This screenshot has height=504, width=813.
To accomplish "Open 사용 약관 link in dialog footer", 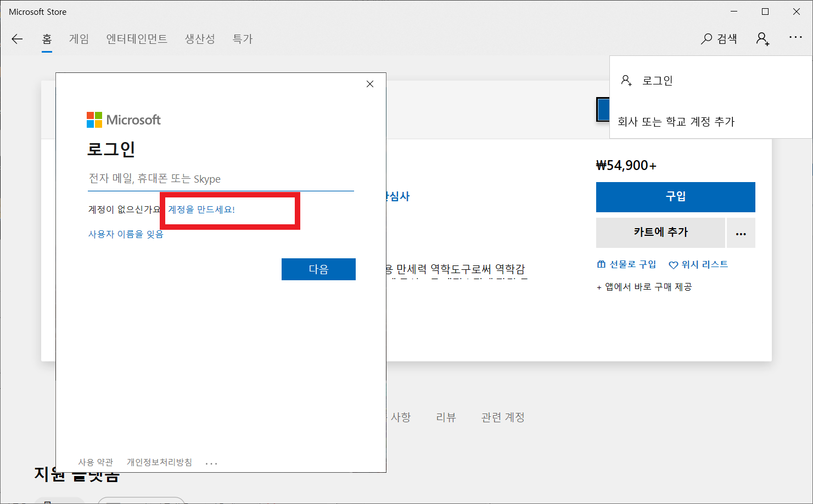I will point(96,462).
